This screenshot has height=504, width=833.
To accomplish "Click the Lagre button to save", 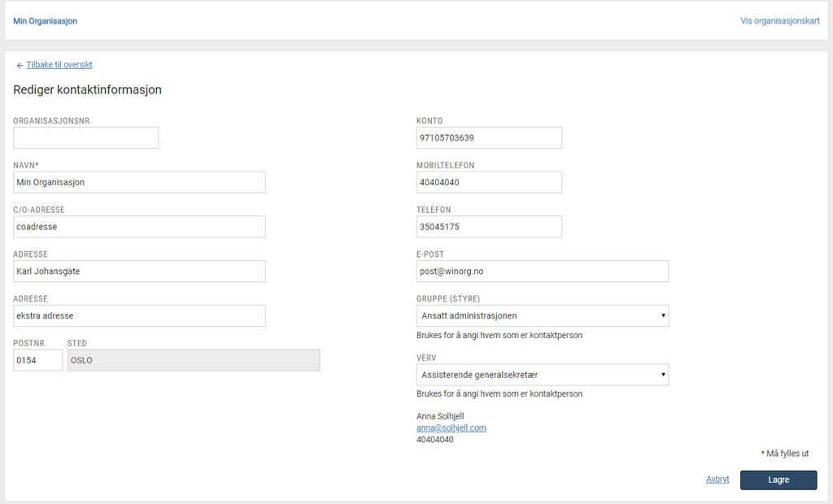I will 778,480.
